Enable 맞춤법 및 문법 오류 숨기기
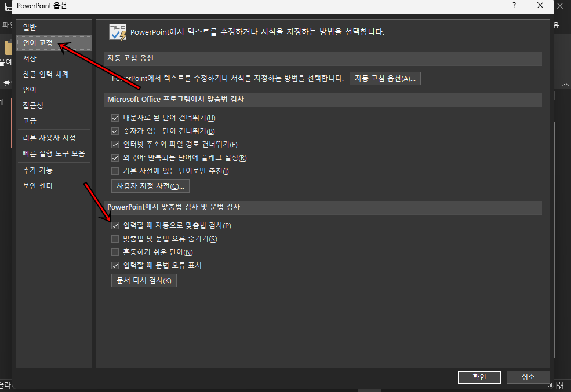Image resolution: width=571 pixels, height=392 pixels. click(x=115, y=239)
